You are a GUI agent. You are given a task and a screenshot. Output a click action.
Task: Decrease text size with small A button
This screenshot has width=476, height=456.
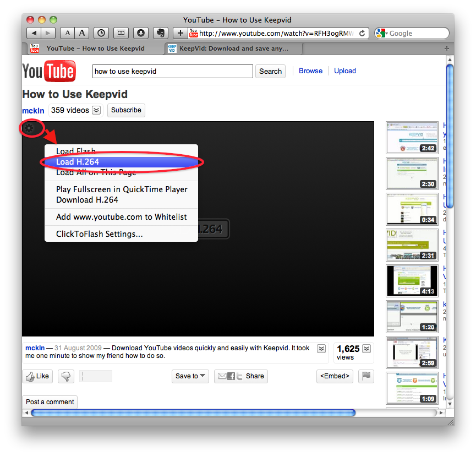click(x=67, y=33)
